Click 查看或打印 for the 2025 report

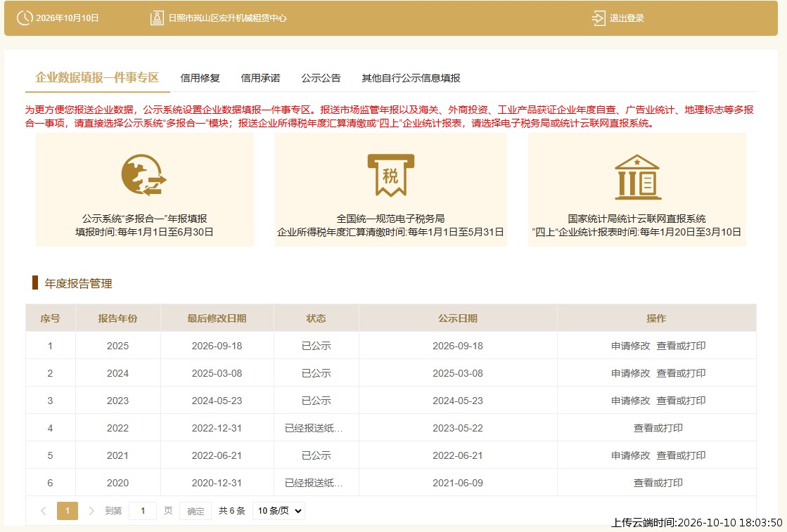[x=681, y=346]
